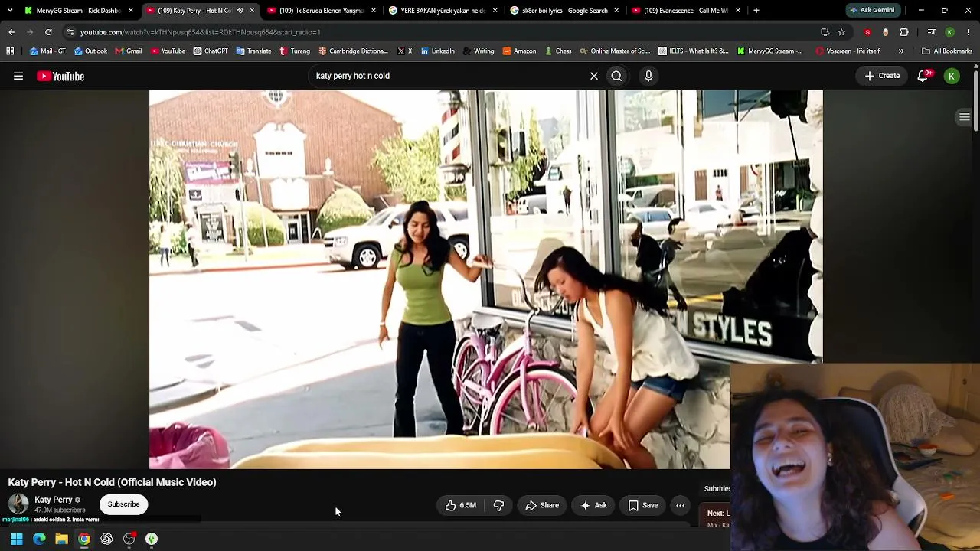The width and height of the screenshot is (980, 551).
Task: Open the Voscreen - life itself bookmark
Action: (x=848, y=51)
